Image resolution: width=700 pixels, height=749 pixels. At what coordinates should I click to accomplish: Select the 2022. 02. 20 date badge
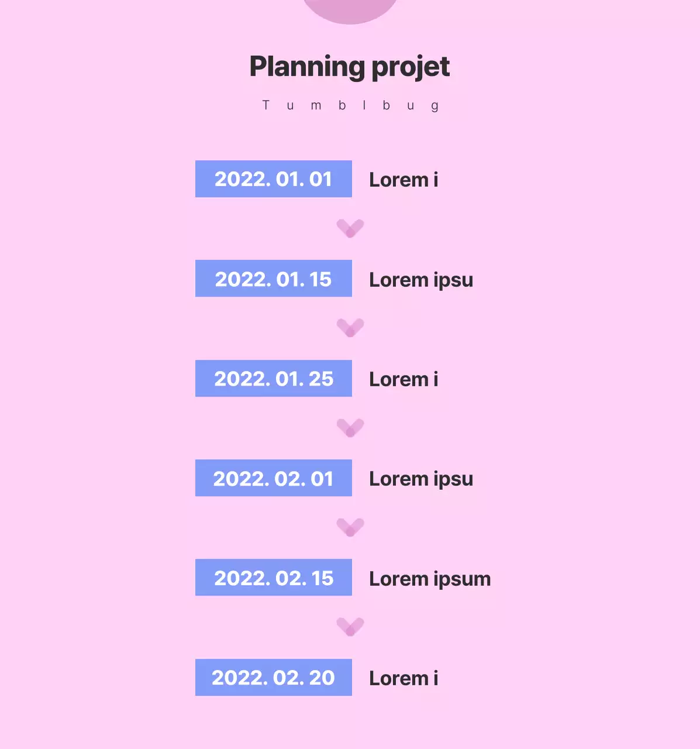tap(274, 678)
